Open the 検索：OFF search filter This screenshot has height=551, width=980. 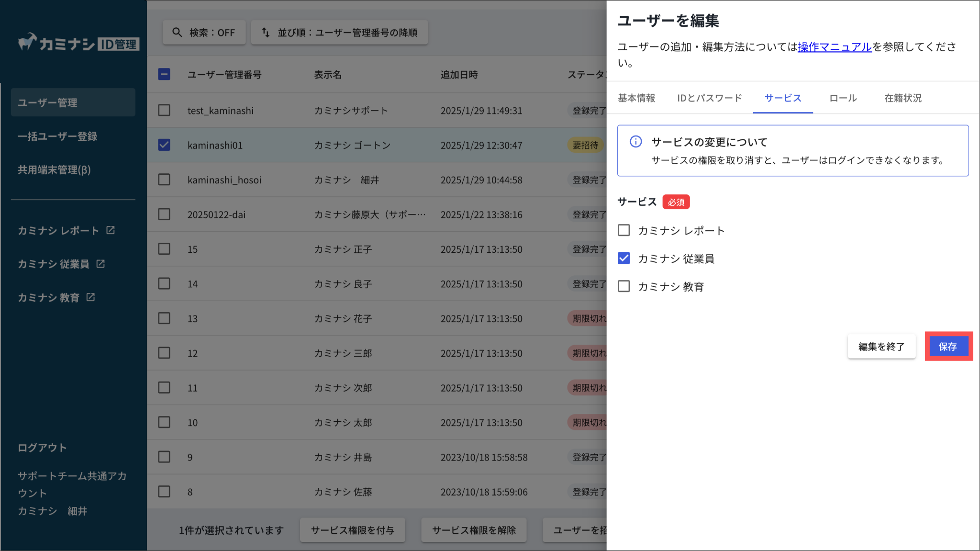click(204, 33)
